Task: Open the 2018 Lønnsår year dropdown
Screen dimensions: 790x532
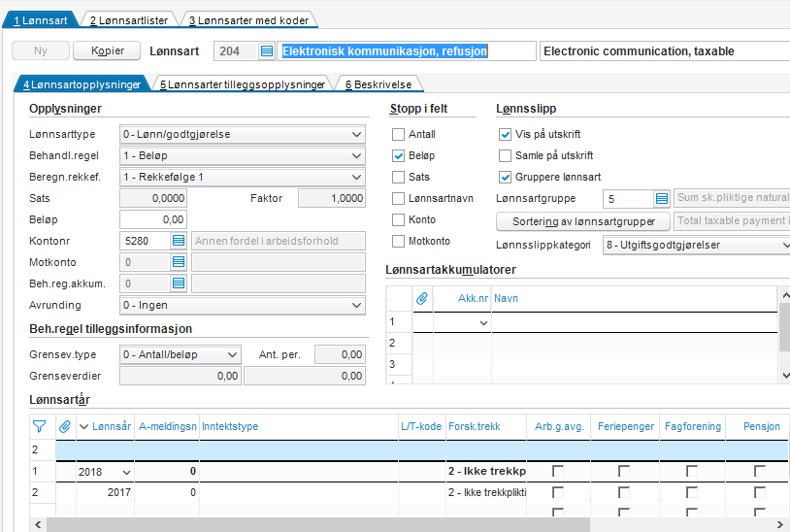Action: point(126,472)
